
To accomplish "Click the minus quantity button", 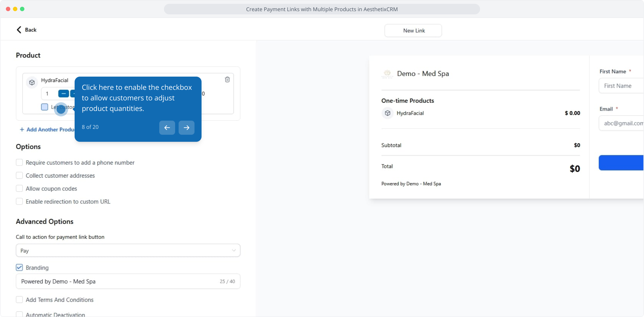I will click(63, 94).
